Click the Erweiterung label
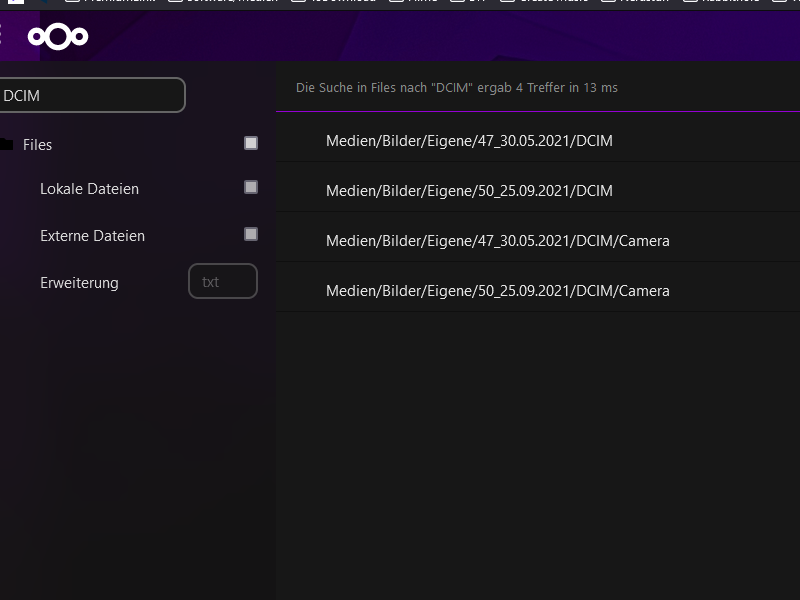800x600 pixels. [79, 283]
